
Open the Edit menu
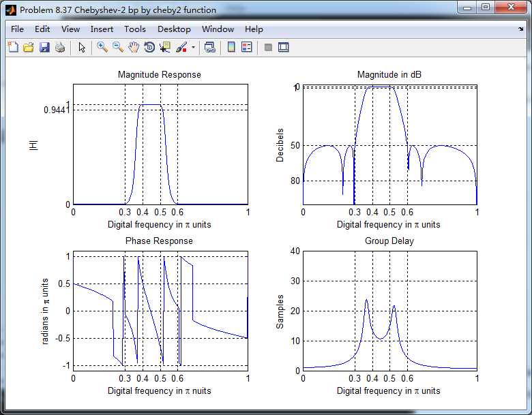click(42, 29)
